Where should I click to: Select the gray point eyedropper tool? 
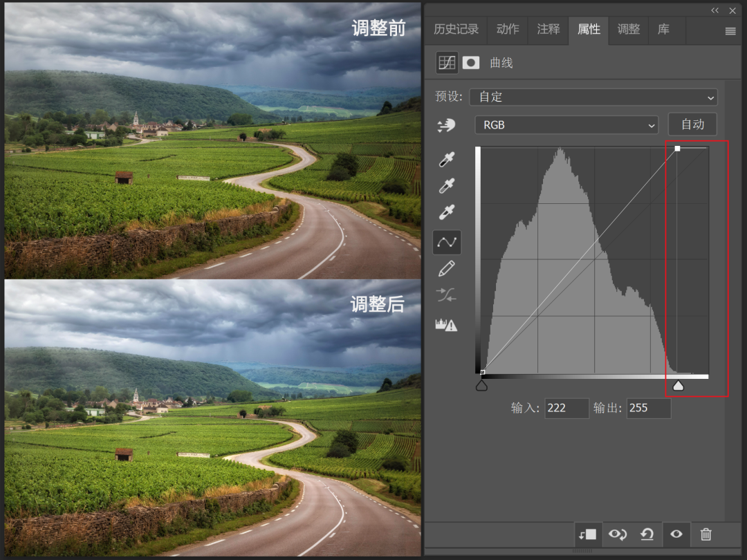447,186
